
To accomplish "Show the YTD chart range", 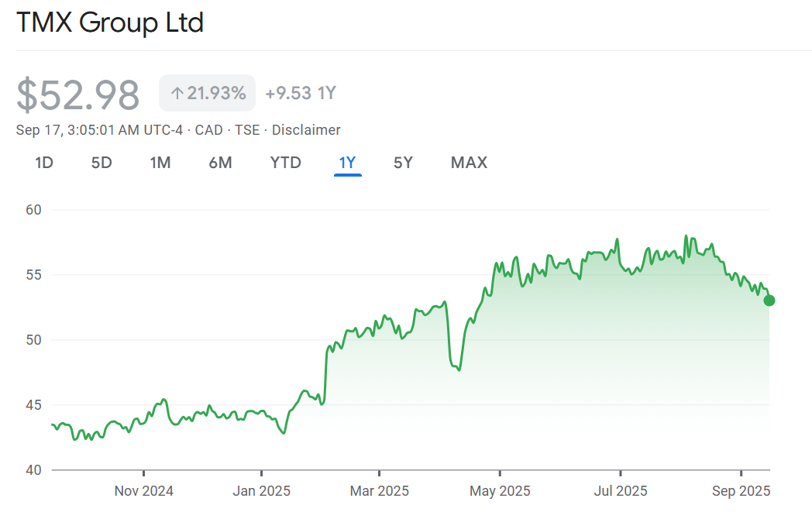I will coord(285,163).
